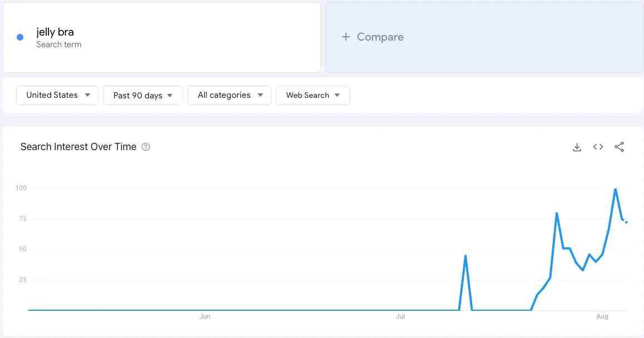Viewport: 644px width, 338px height.
Task: Change the region using the United States dropdown
Action: click(57, 95)
